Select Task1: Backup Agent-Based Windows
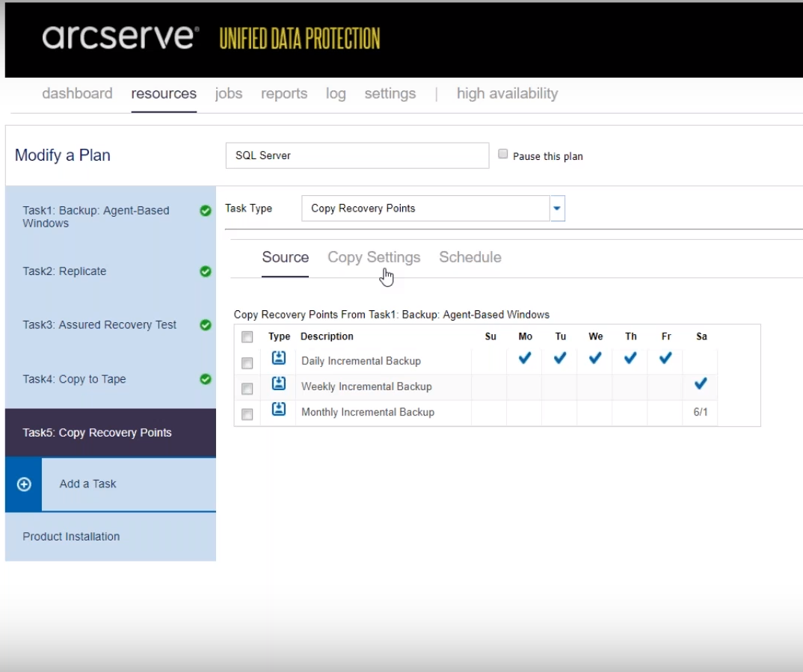The height and width of the screenshot is (672, 803). click(96, 217)
